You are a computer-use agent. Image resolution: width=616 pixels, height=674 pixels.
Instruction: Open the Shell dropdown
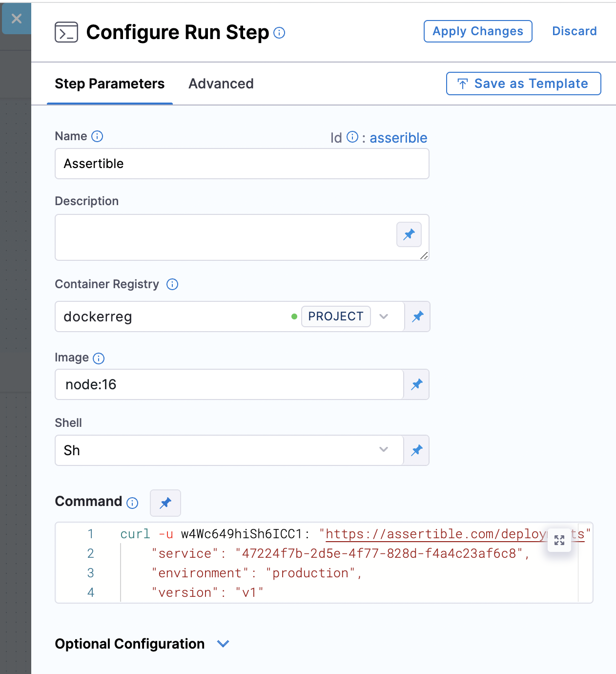click(x=383, y=450)
